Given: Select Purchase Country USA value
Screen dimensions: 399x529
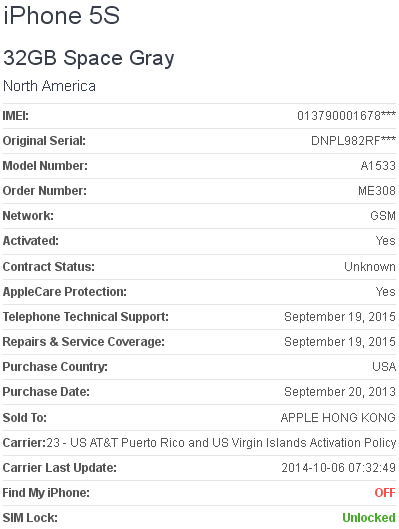Looking at the screenshot, I should tap(384, 367).
